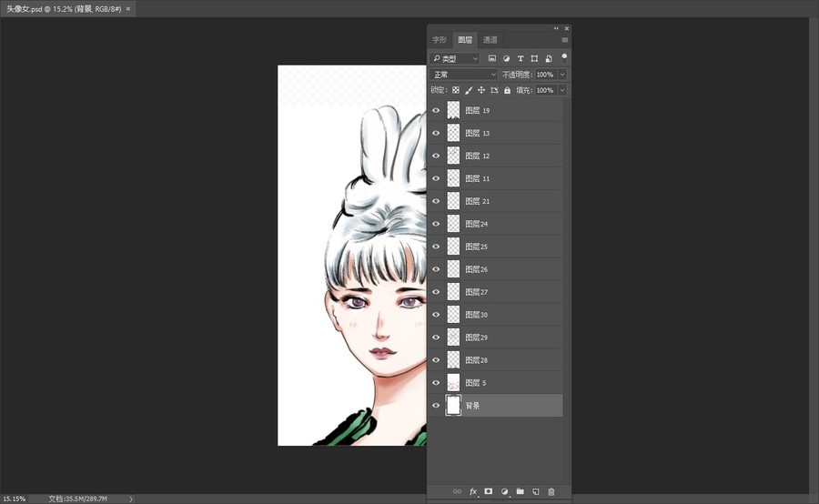Prevent auto-nesting into artboards icon
The width and height of the screenshot is (819, 504).
[494, 90]
